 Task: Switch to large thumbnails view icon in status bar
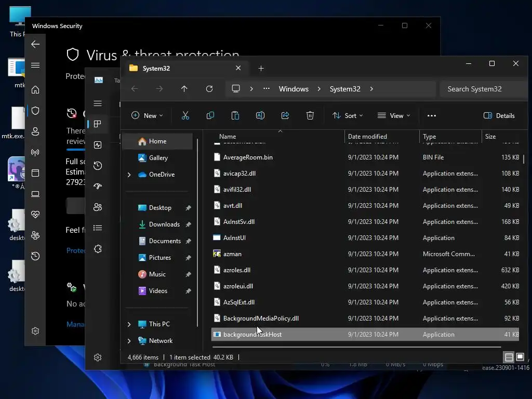pyautogui.click(x=520, y=357)
